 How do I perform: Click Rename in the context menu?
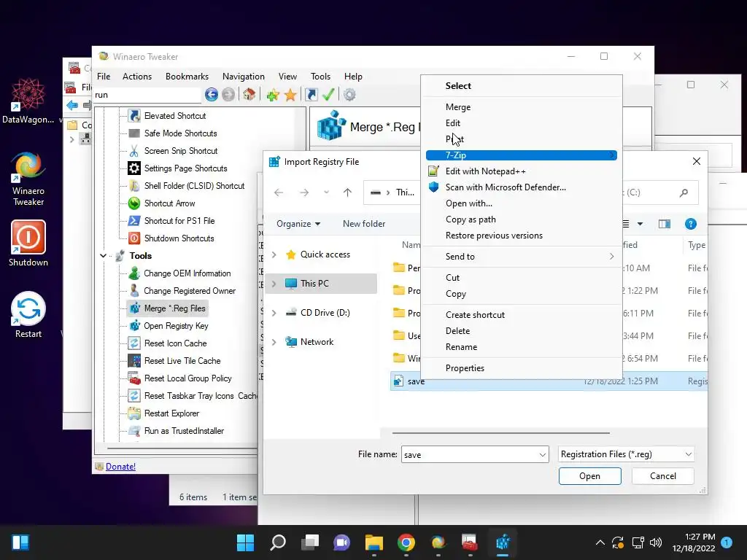pos(522,347)
